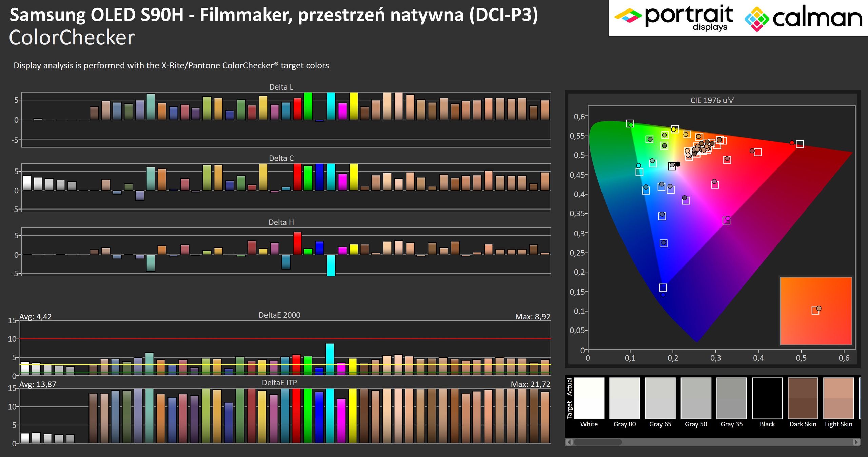This screenshot has width=868, height=457.
Task: Click the green bar in Delta L chart
Action: pos(308,106)
